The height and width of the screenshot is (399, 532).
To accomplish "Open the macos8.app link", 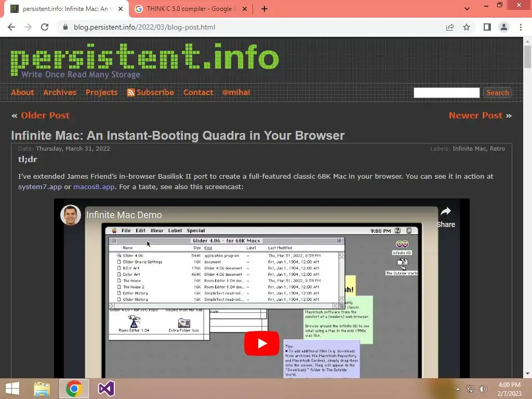I will pyautogui.click(x=94, y=187).
